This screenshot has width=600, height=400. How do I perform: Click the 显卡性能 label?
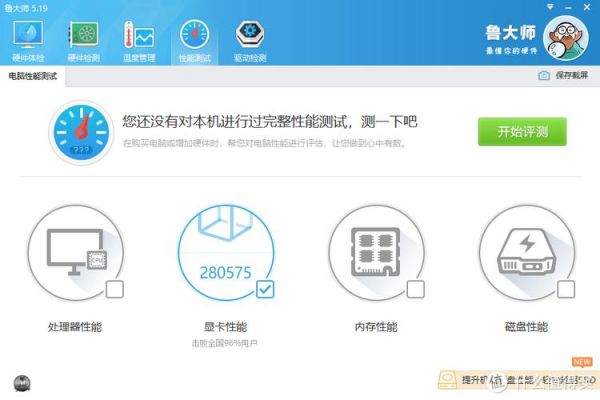click(225, 327)
